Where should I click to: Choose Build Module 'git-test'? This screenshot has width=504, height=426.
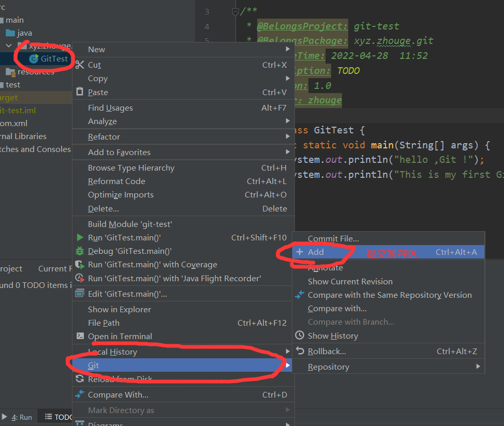[x=183, y=224]
